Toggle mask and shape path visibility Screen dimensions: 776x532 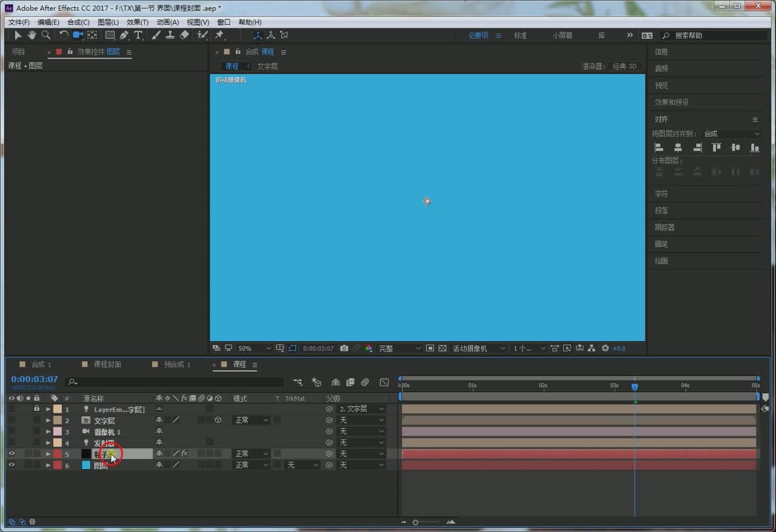(x=293, y=348)
